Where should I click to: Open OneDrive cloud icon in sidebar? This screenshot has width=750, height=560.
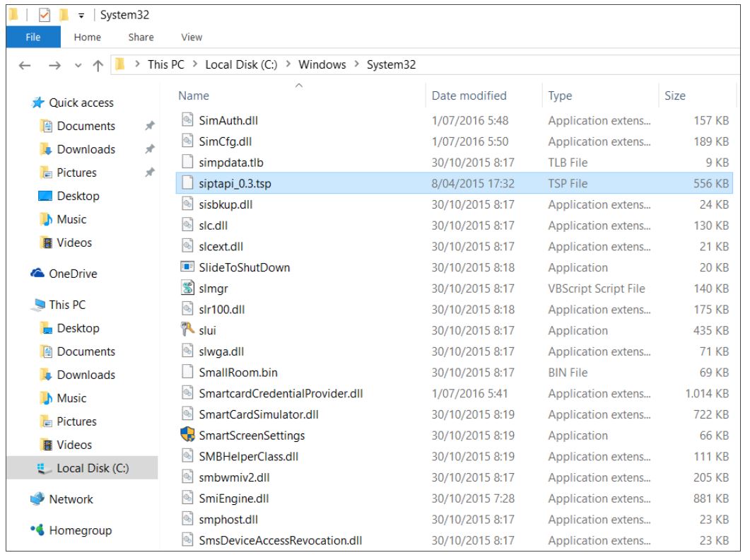[x=38, y=274]
